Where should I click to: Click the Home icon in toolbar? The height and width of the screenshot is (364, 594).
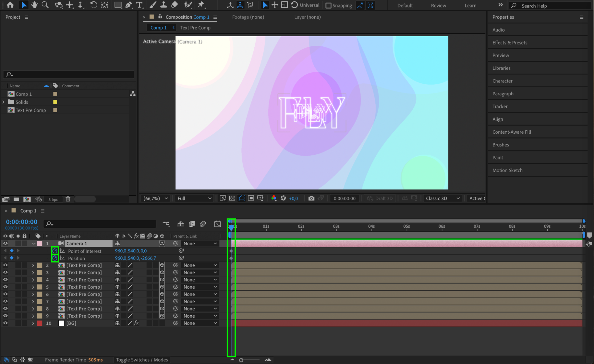pyautogui.click(x=10, y=5)
